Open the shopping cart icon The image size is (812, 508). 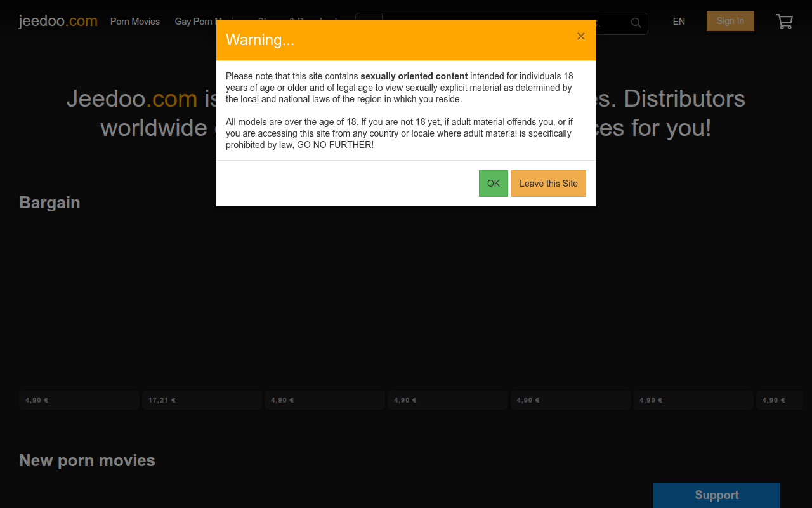click(785, 22)
